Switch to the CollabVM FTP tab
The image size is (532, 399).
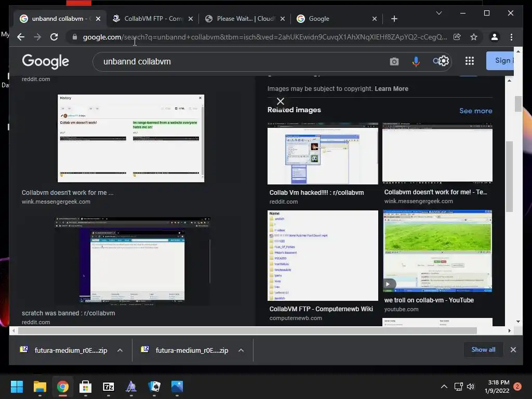click(153, 19)
